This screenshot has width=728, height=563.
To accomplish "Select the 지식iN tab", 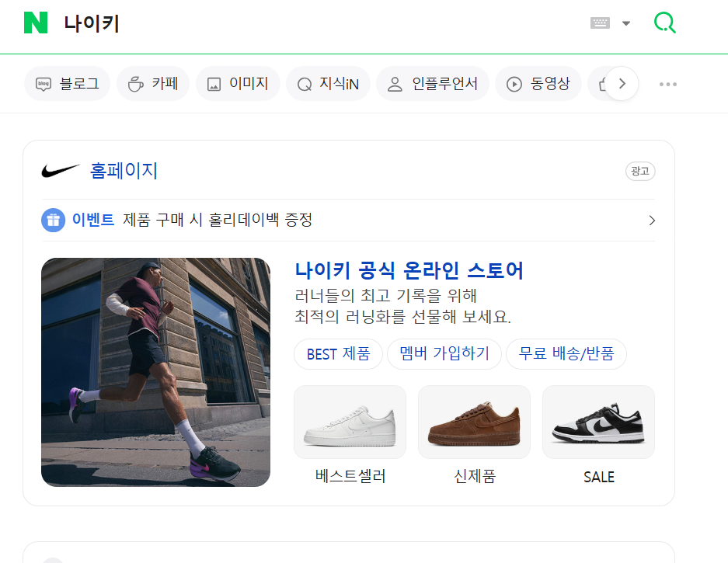I will point(328,84).
